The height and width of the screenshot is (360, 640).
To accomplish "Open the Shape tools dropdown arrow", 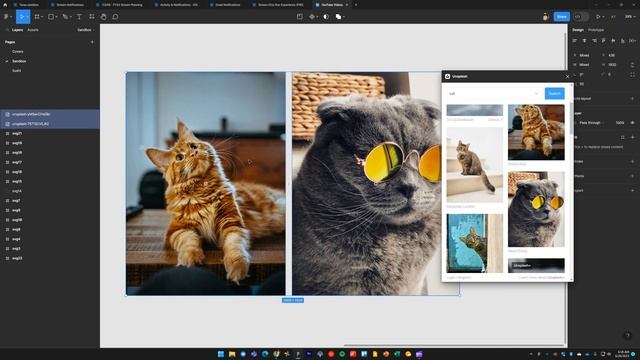I will click(56, 17).
